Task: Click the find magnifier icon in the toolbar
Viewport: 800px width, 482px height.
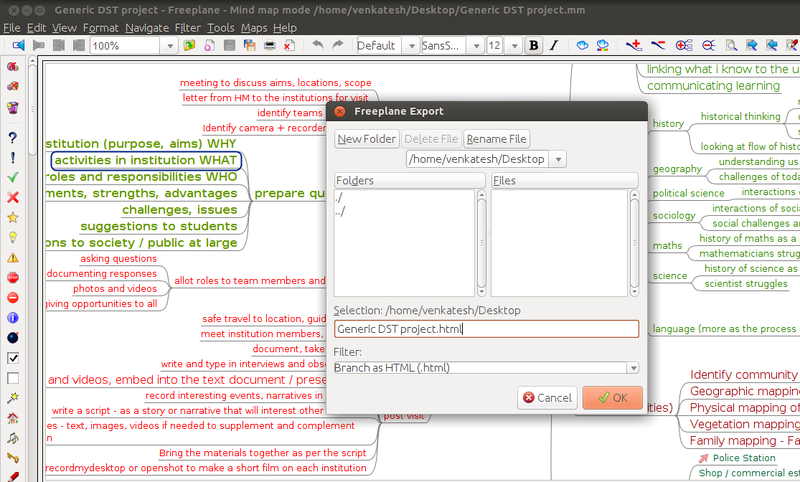Action: point(731,45)
